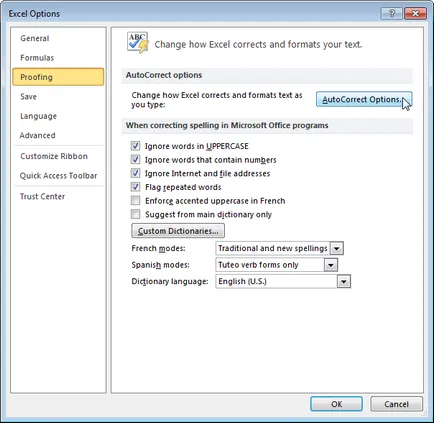Check Suggest from main dictionary only
The height and width of the screenshot is (423, 434).
point(135,214)
